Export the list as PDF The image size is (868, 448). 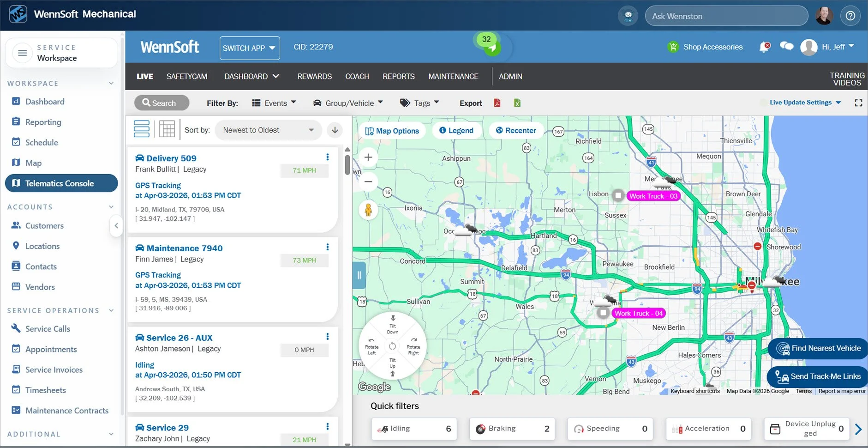point(497,103)
